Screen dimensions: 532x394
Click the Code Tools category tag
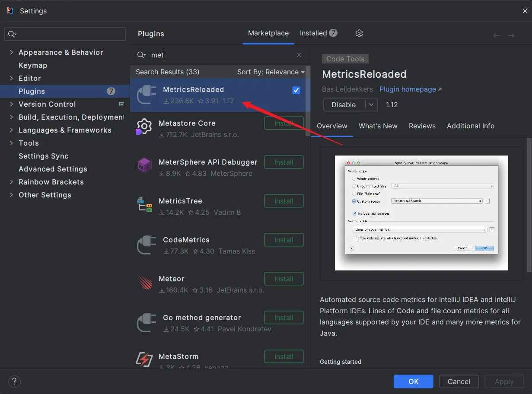[345, 59]
